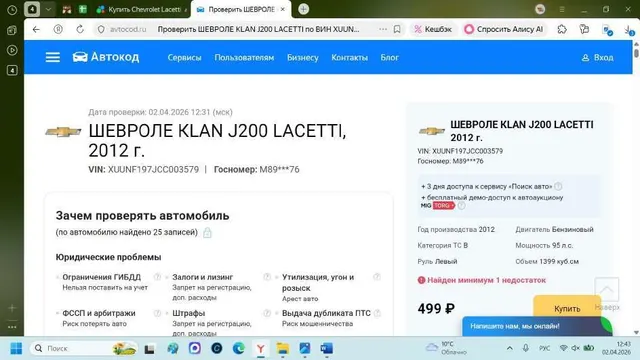Open File Explorer from taskbar
This screenshot has width=640, height=360.
pos(282,349)
